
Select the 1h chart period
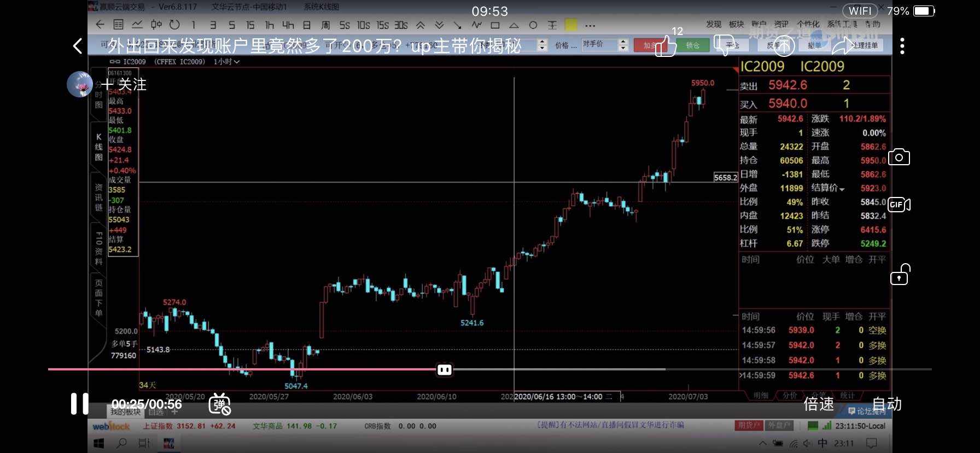click(270, 25)
